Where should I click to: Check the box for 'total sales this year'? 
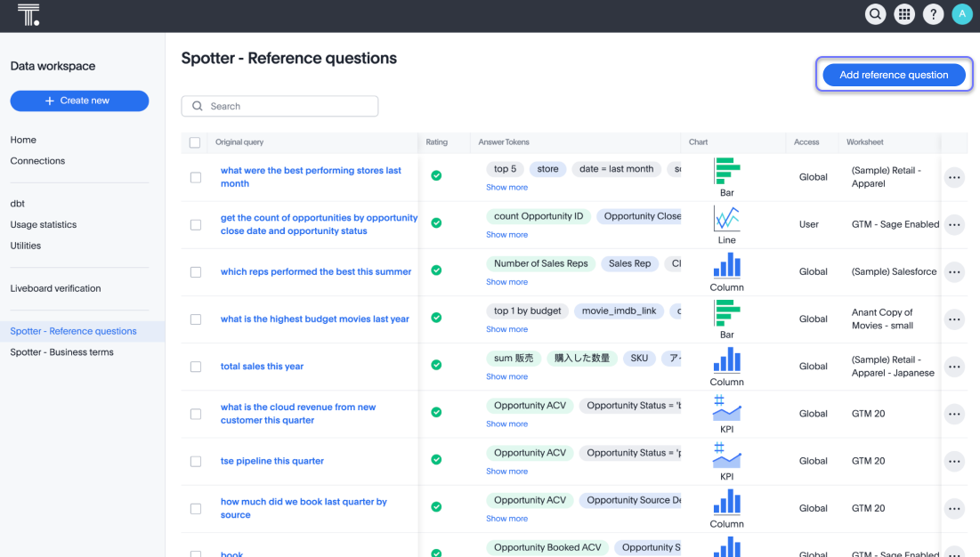pos(196,367)
